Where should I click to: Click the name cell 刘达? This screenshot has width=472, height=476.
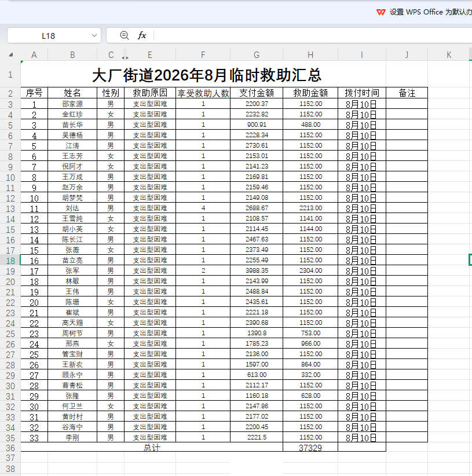tap(72, 208)
